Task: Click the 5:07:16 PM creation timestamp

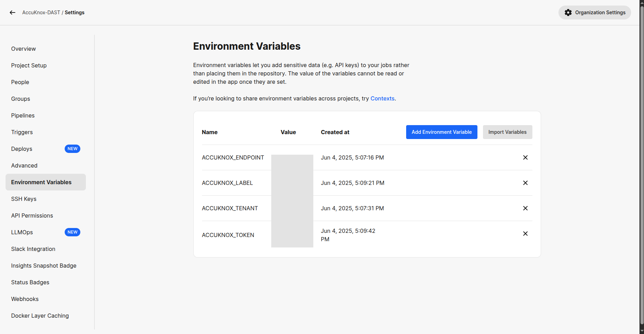Action: click(x=352, y=157)
